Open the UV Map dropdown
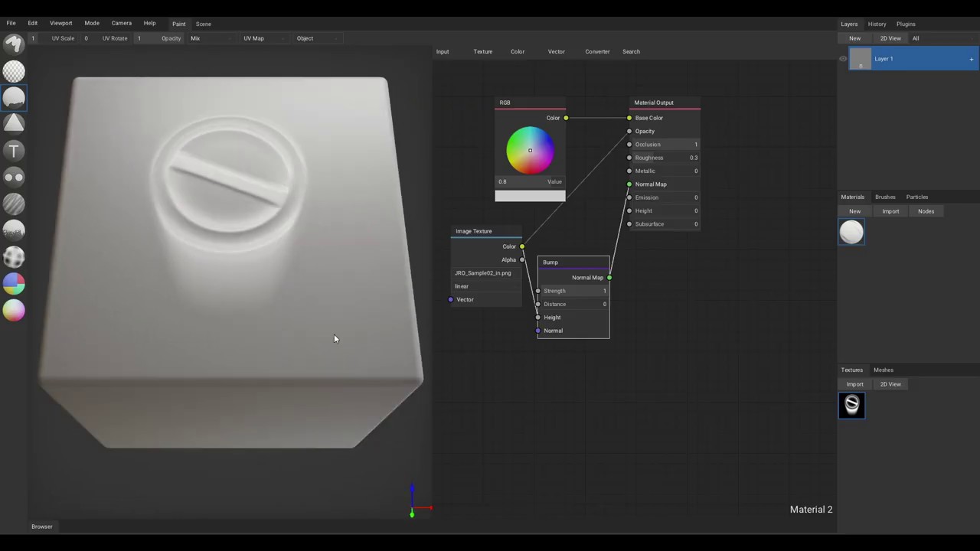Image resolution: width=980 pixels, height=551 pixels. (x=253, y=38)
